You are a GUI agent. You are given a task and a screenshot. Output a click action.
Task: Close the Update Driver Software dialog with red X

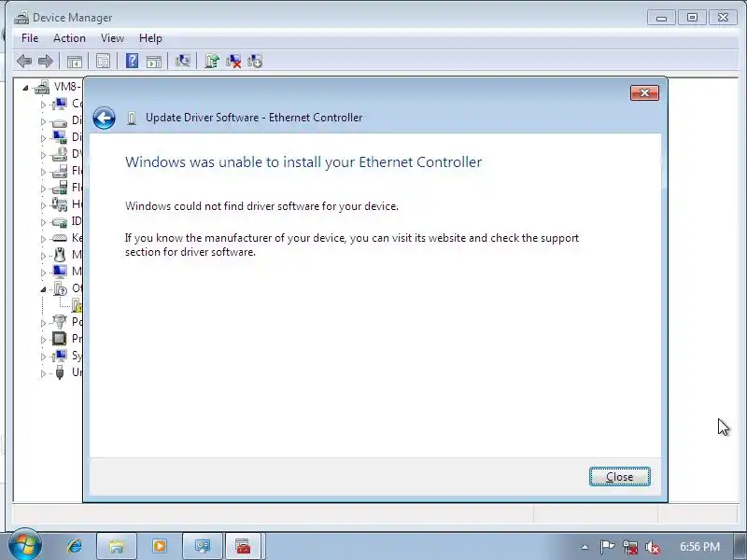tap(644, 92)
